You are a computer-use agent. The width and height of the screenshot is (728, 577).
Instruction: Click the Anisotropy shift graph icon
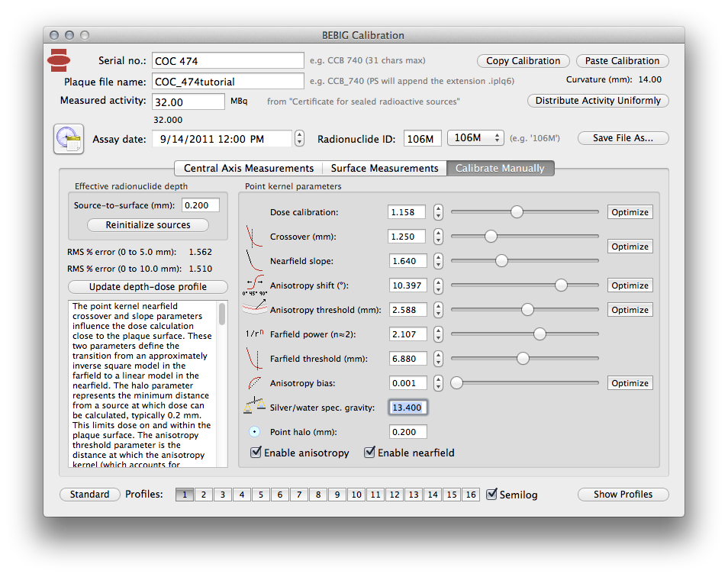(x=255, y=285)
